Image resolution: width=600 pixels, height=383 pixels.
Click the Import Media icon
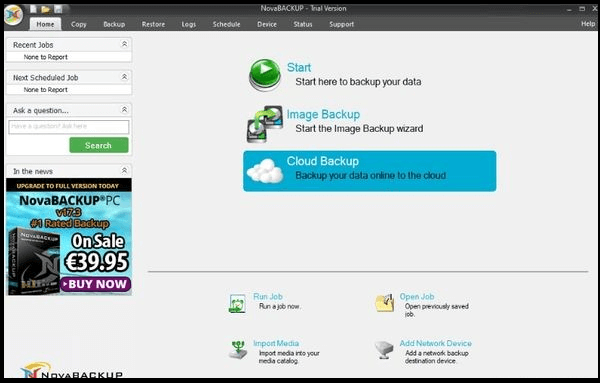(238, 349)
